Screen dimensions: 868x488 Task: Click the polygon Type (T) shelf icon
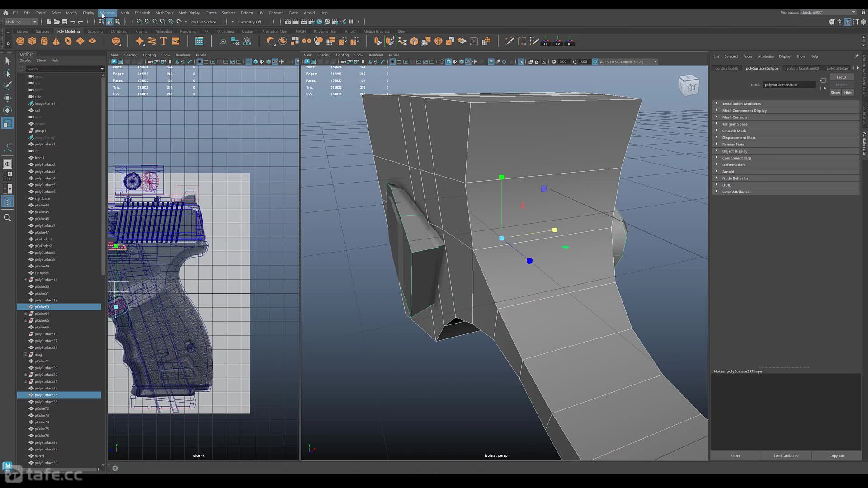point(164,41)
